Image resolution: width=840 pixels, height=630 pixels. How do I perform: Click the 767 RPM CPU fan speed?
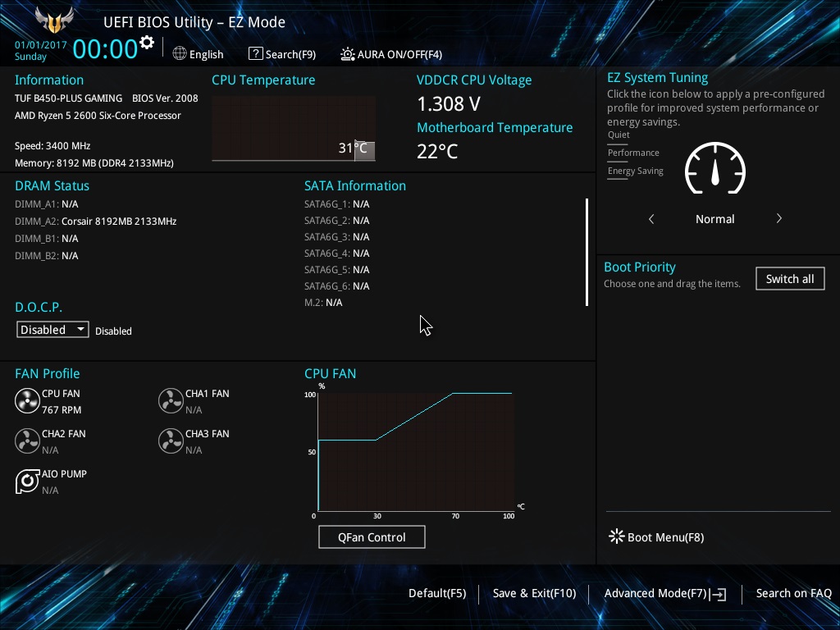click(62, 410)
